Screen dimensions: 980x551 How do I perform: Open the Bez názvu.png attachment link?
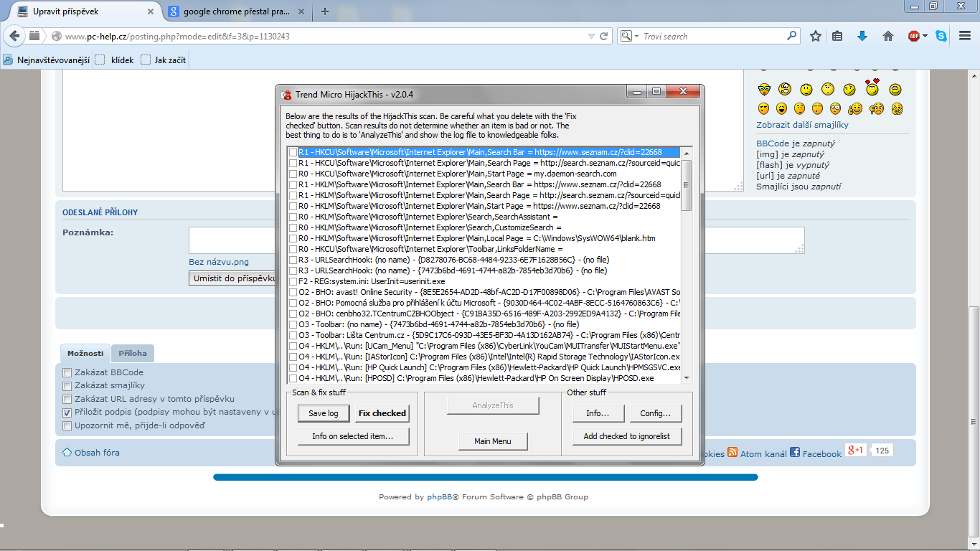pyautogui.click(x=219, y=262)
